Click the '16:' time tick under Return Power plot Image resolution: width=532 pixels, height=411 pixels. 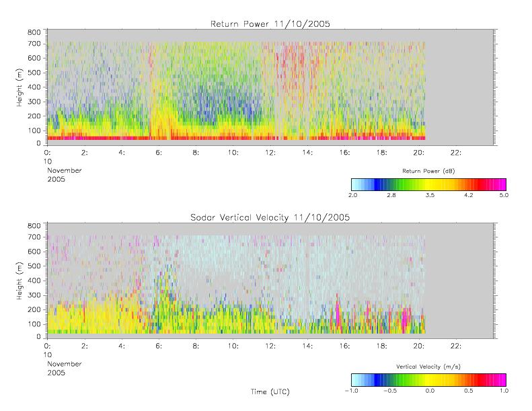[344, 153]
